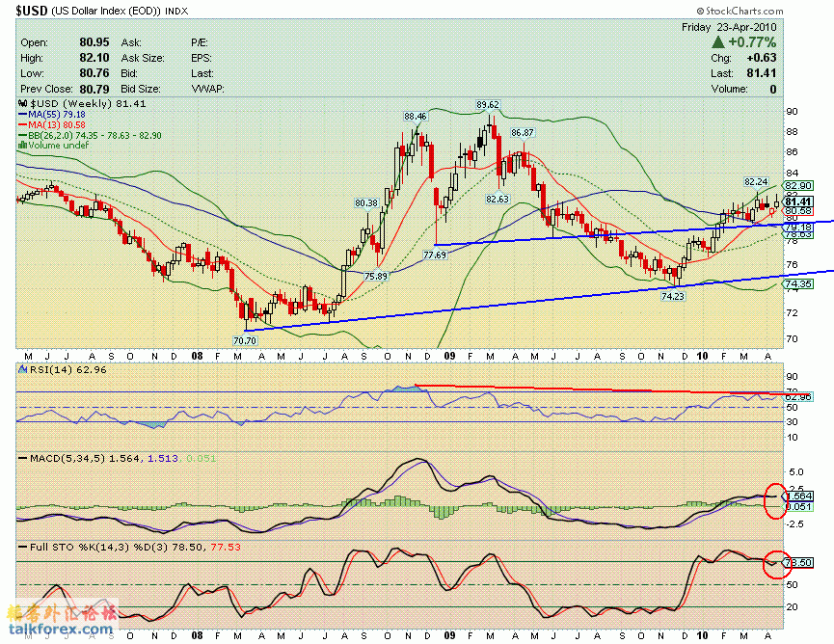Click the blue MA(55) legend line marker

pos(23,114)
